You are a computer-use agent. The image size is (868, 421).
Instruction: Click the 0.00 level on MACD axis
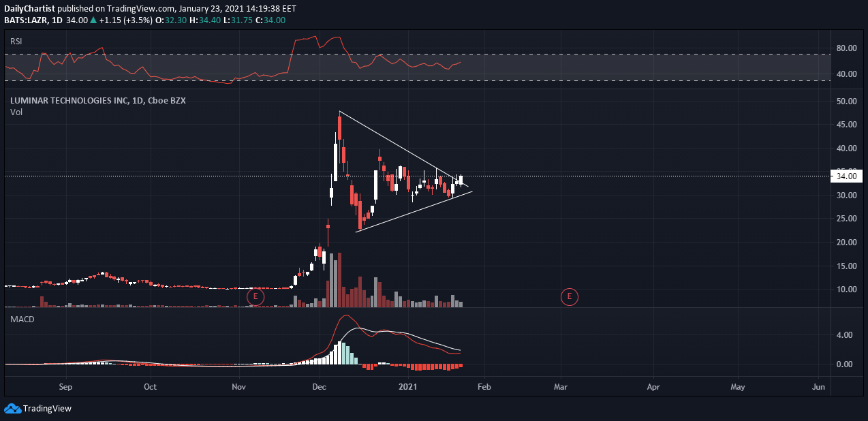tap(845, 364)
